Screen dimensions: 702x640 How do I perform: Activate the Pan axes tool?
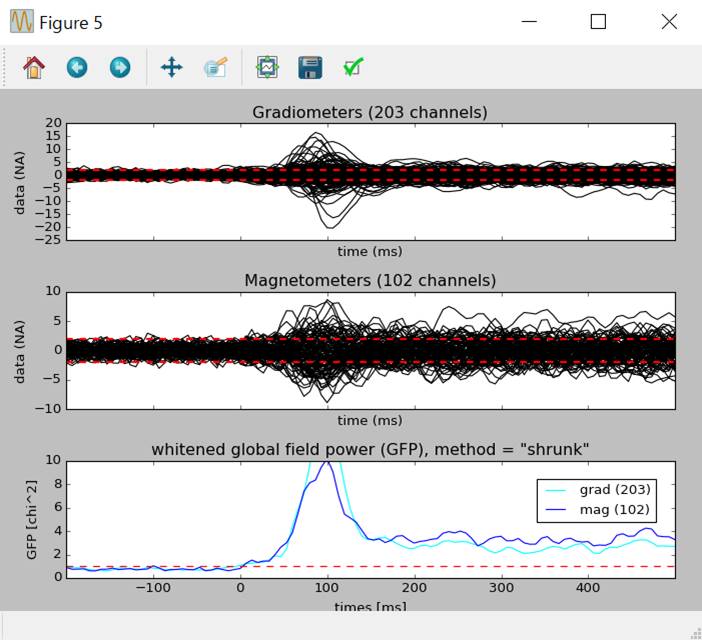pos(171,67)
